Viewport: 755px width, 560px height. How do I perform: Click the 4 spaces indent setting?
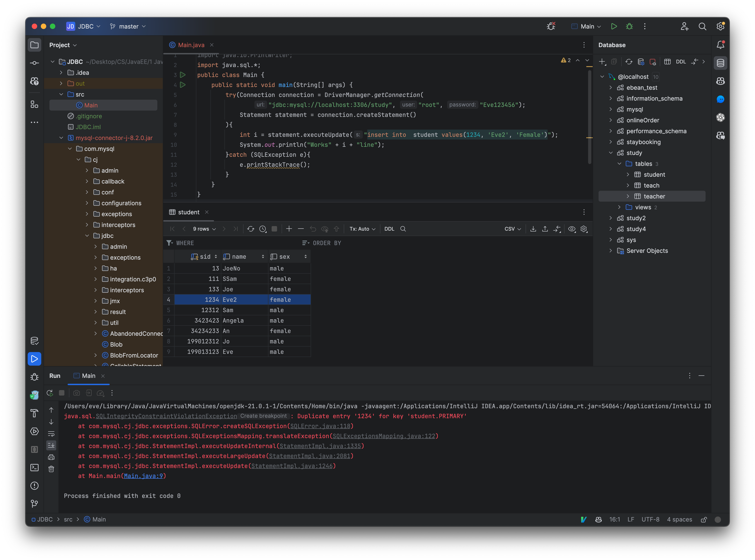click(x=679, y=520)
